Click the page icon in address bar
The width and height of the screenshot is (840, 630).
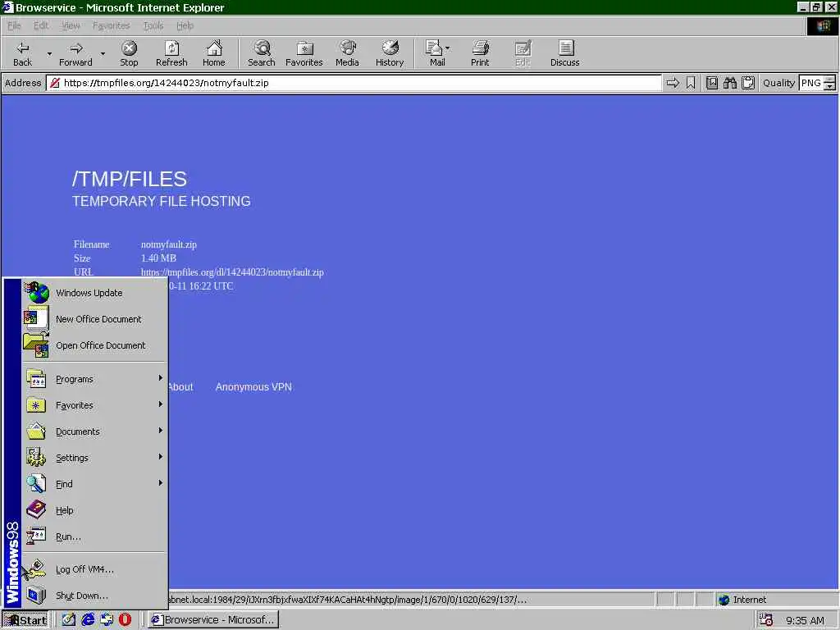[x=54, y=83]
